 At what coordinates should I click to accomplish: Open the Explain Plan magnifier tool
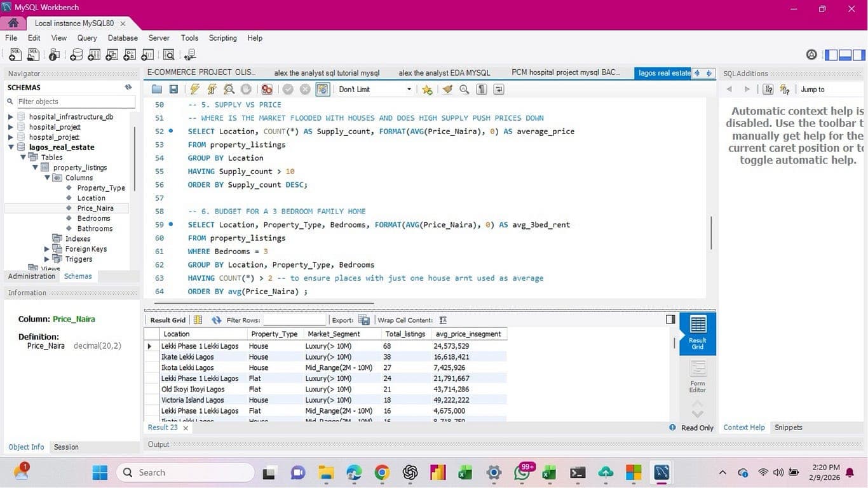(x=229, y=89)
